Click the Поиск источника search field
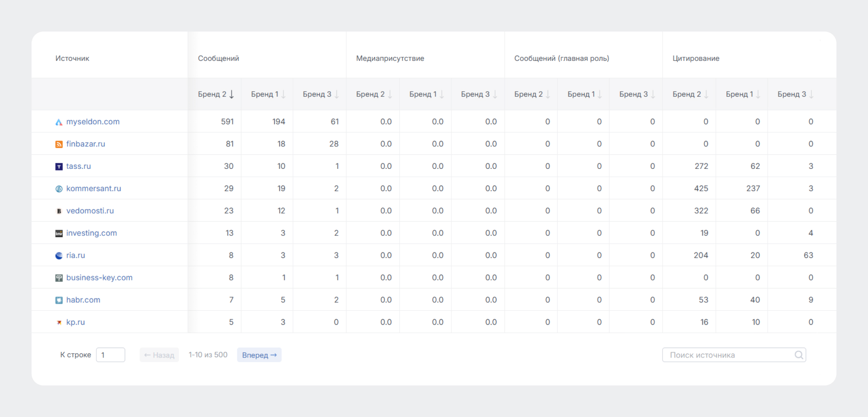The height and width of the screenshot is (417, 868). [728, 355]
